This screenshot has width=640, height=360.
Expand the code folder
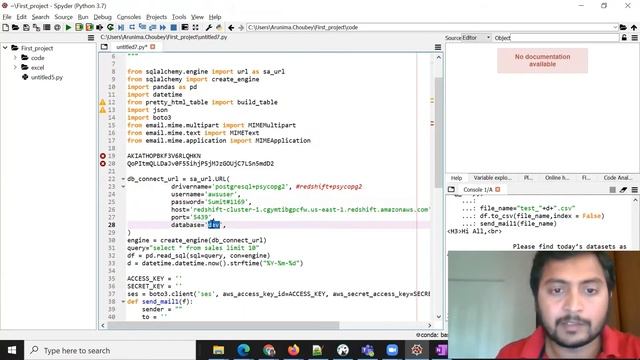tap(16, 58)
